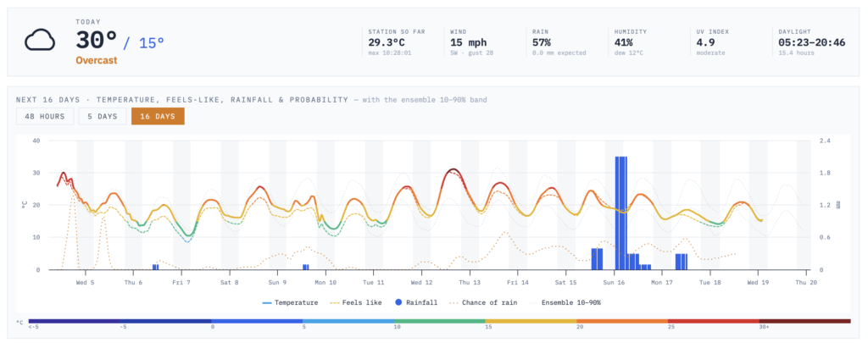Click the humidity 41% value
This screenshot has width=868, height=348.
tap(623, 42)
